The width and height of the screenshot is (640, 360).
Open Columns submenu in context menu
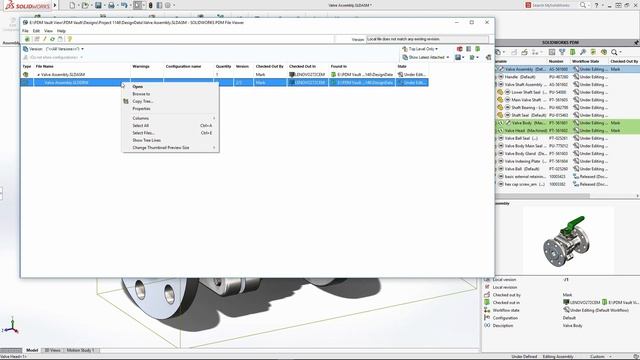pos(171,118)
